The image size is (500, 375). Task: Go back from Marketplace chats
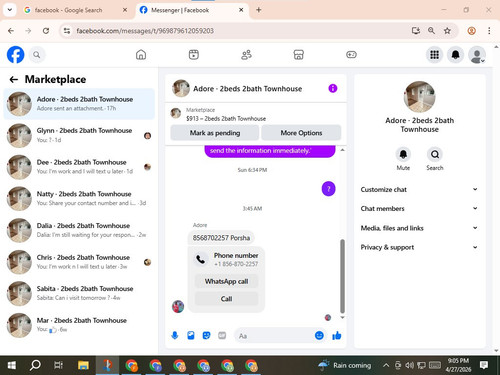(14, 79)
